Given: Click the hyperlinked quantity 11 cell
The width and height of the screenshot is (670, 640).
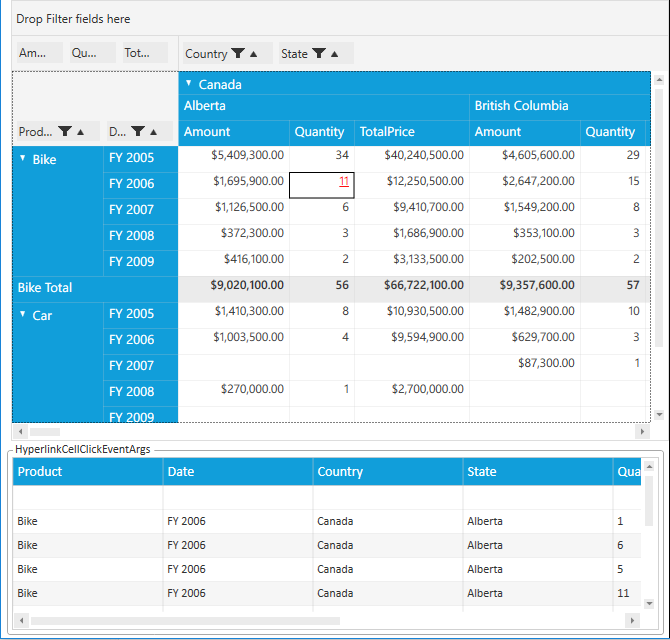Looking at the screenshot, I should pos(344,182).
